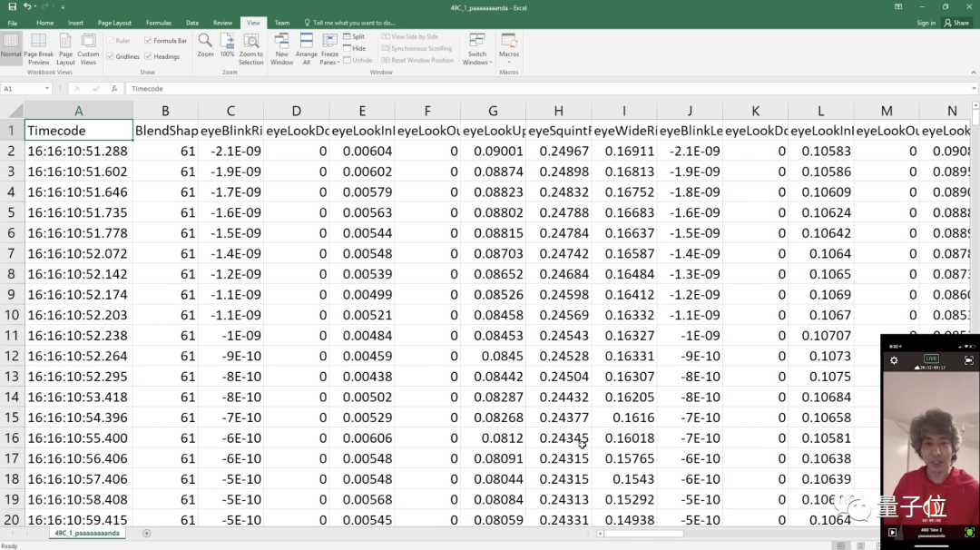Click the horizontal scrollbar thumb
The width and height of the screenshot is (980, 550).
pos(643,533)
